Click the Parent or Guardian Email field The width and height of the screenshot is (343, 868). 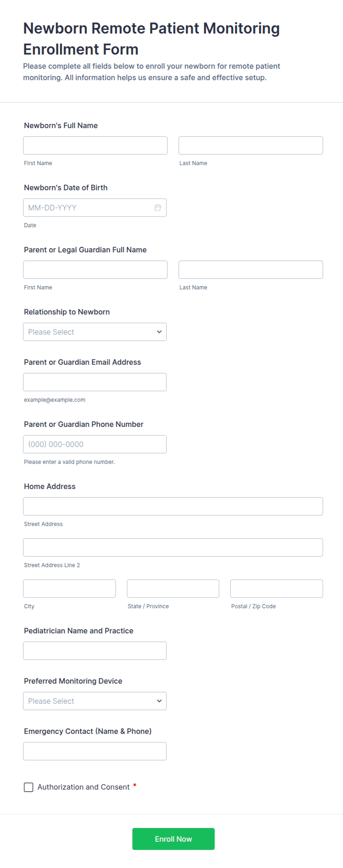(95, 382)
